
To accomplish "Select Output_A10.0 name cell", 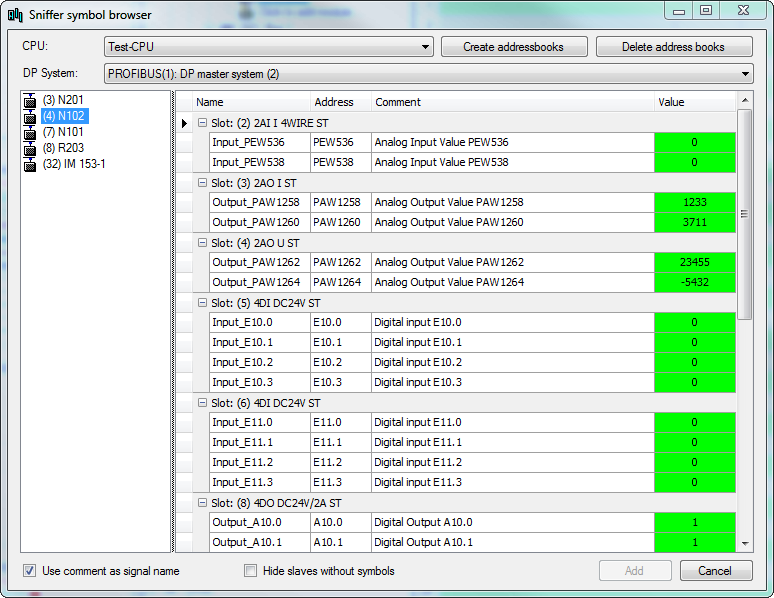I will point(260,522).
